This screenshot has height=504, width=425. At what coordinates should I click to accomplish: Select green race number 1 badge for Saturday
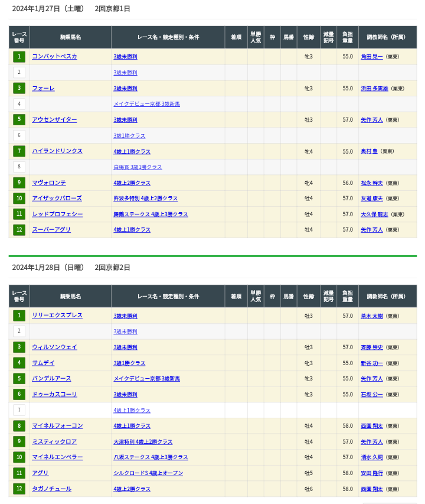coord(19,57)
